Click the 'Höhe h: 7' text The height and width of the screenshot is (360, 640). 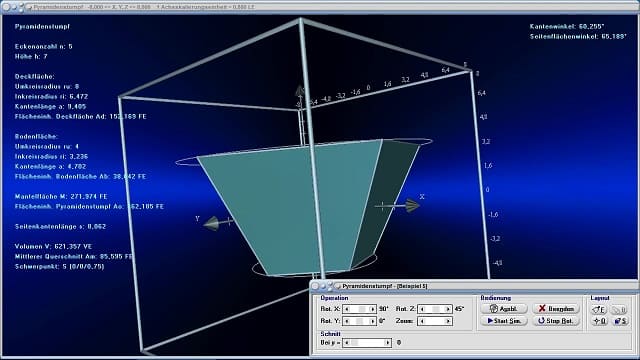[31, 56]
